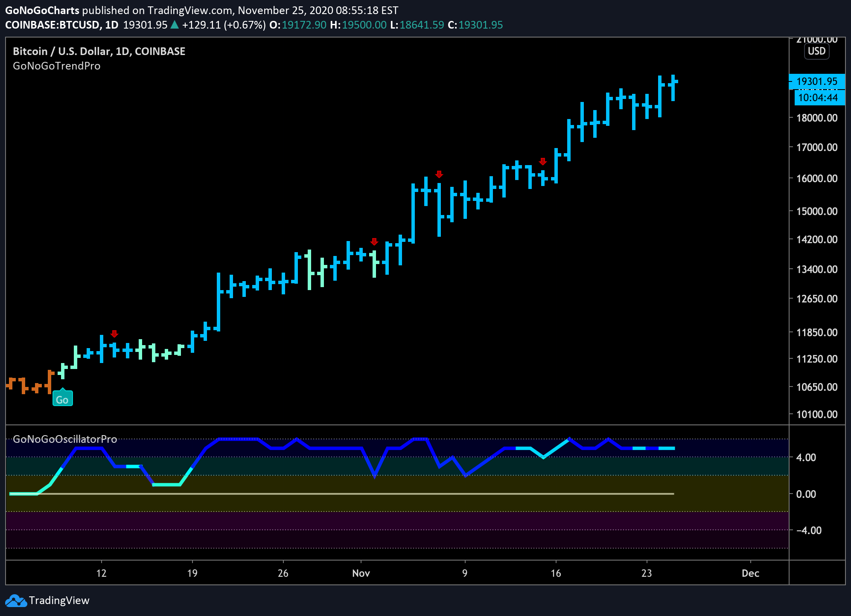Click the current price label 19301.95
Screen dimensions: 851x616
pos(817,81)
